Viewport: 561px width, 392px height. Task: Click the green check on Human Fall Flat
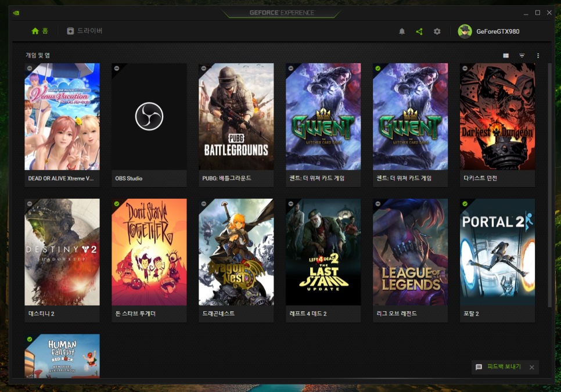click(x=30, y=339)
